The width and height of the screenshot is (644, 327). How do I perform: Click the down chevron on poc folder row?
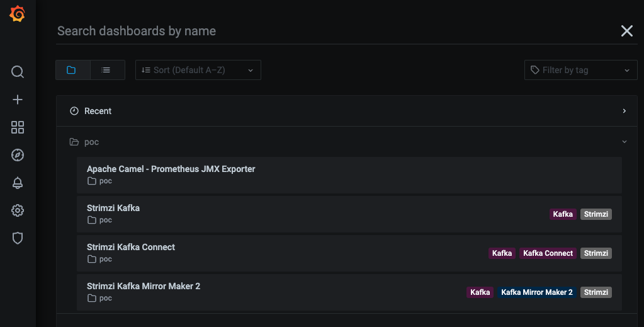coord(624,142)
